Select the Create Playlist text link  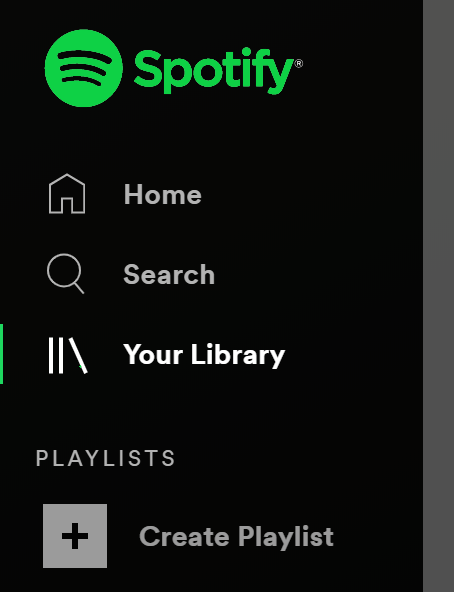point(236,536)
